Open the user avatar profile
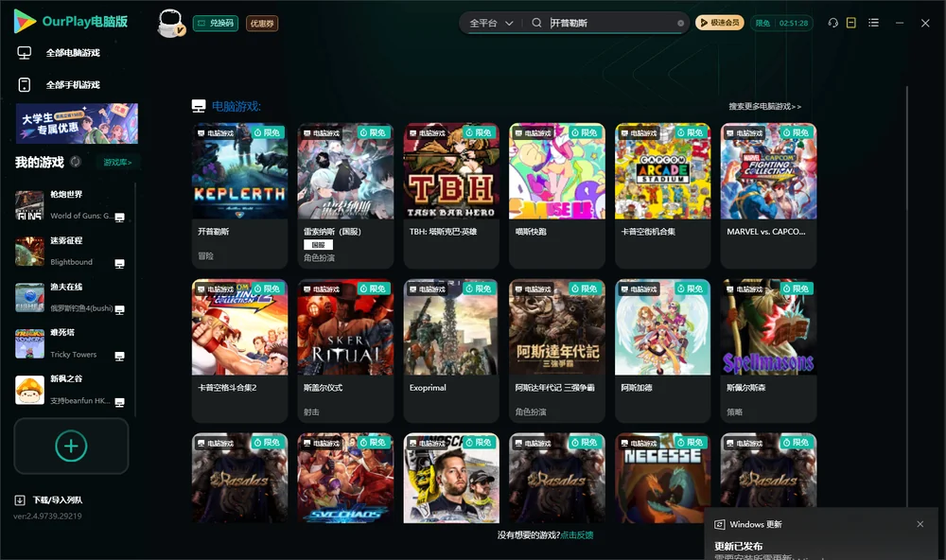 tap(170, 23)
